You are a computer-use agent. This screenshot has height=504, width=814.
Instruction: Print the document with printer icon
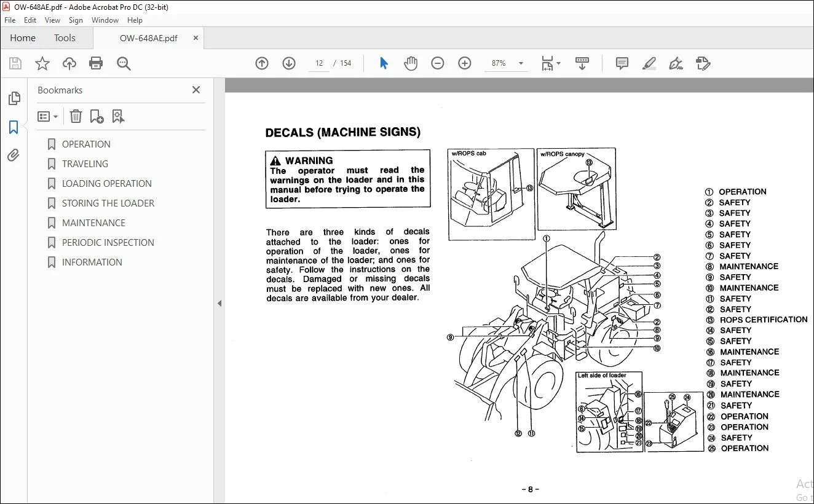pyautogui.click(x=96, y=63)
